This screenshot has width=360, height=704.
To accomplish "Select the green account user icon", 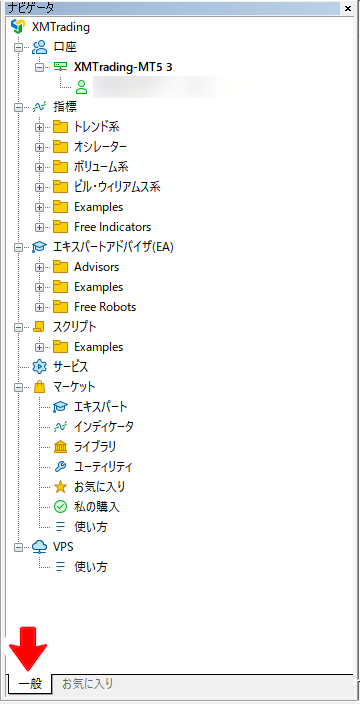I will tap(81, 87).
